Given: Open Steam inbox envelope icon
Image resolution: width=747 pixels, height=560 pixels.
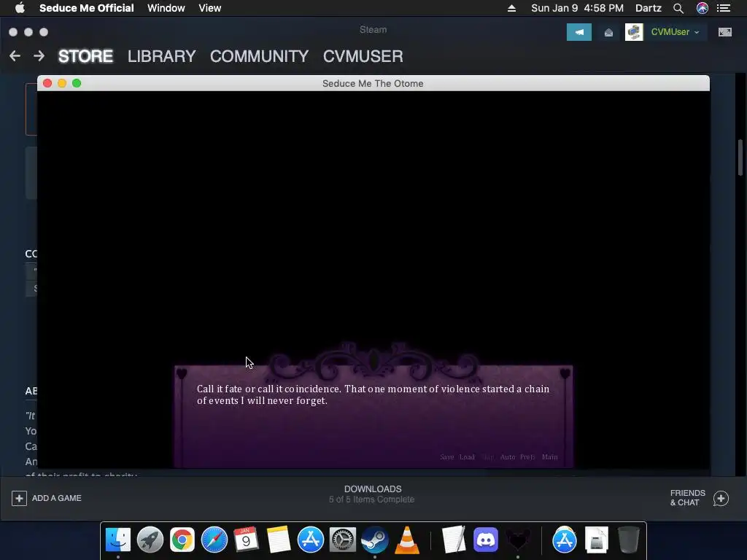Looking at the screenshot, I should click(x=608, y=32).
